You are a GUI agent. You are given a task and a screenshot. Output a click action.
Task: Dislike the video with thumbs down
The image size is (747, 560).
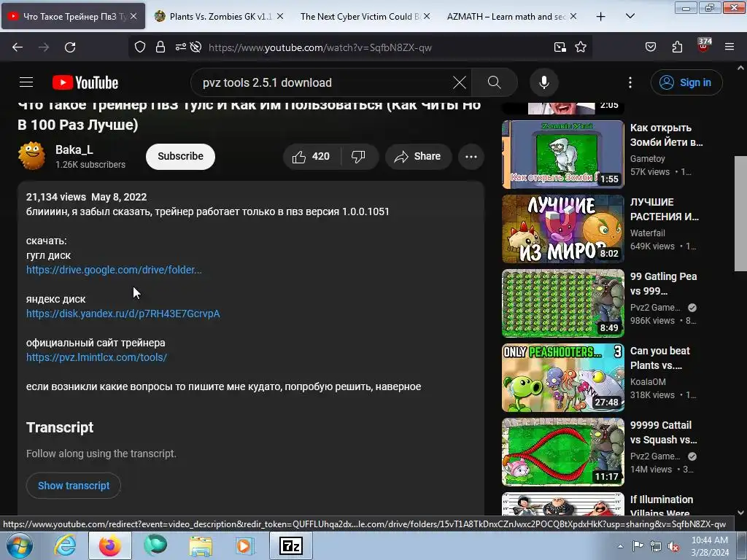click(358, 156)
